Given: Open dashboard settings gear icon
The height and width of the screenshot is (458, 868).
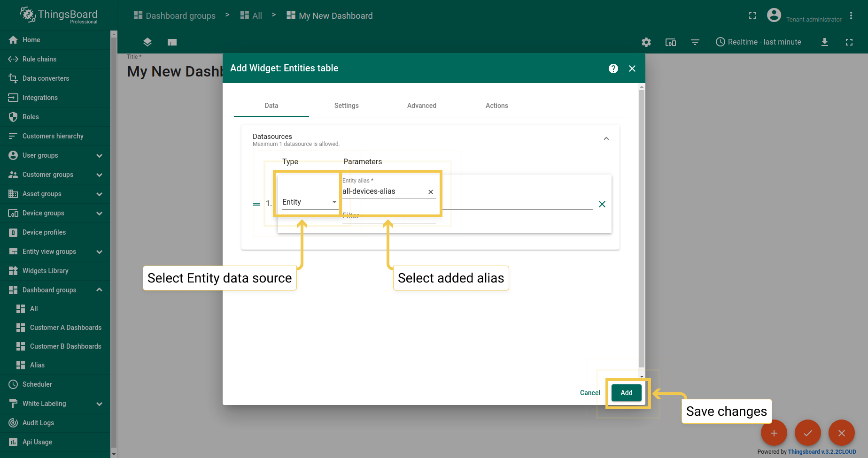Looking at the screenshot, I should (x=646, y=42).
